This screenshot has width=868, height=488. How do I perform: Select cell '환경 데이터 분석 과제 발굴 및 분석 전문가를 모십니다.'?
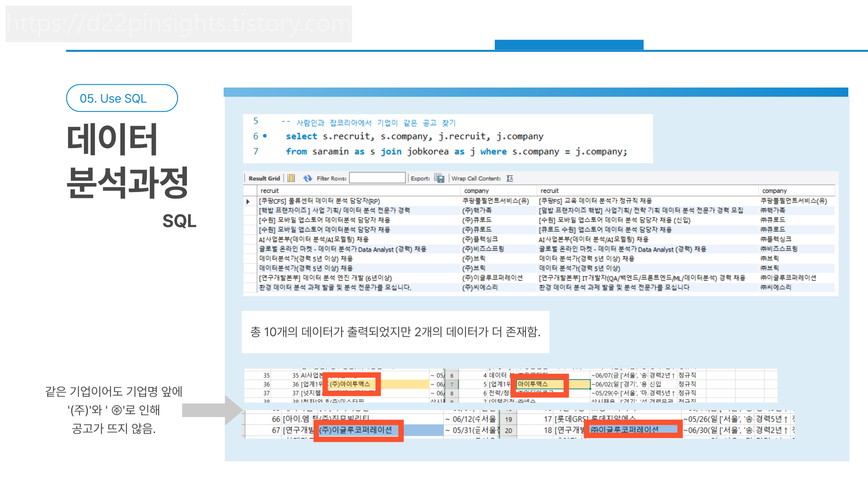(x=335, y=288)
